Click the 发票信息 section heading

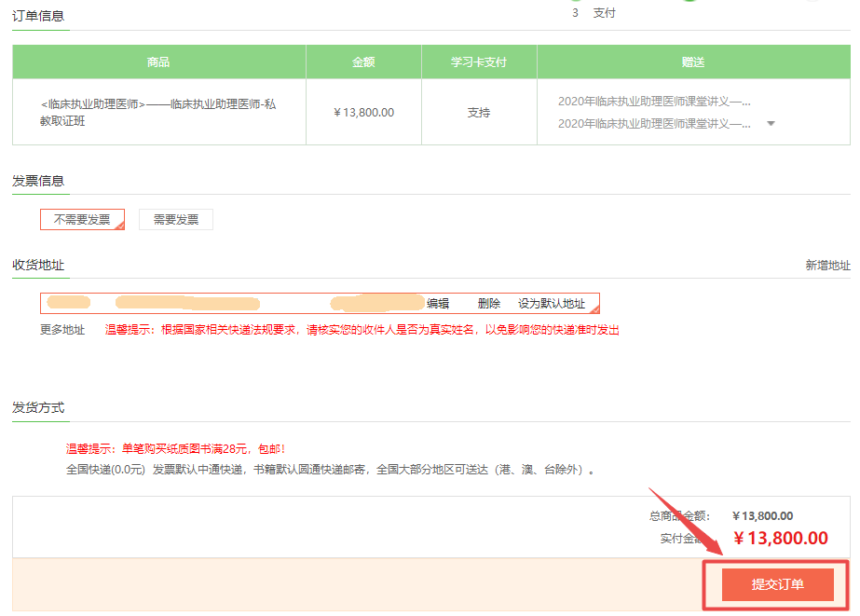[x=38, y=181]
